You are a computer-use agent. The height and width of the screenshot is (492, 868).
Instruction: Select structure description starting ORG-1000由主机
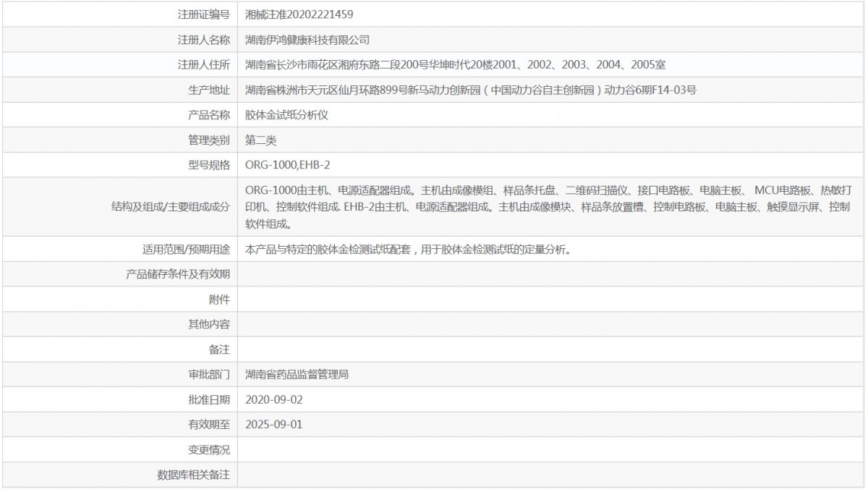(548, 207)
